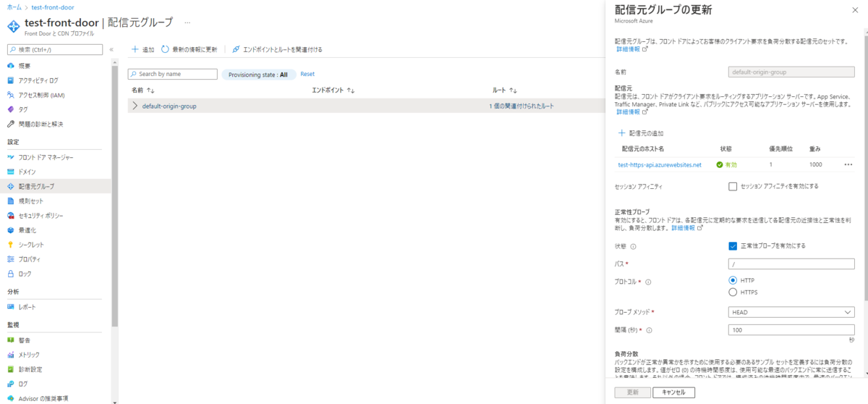
Task: Open Advisor の推奨事項
Action: [43, 398]
